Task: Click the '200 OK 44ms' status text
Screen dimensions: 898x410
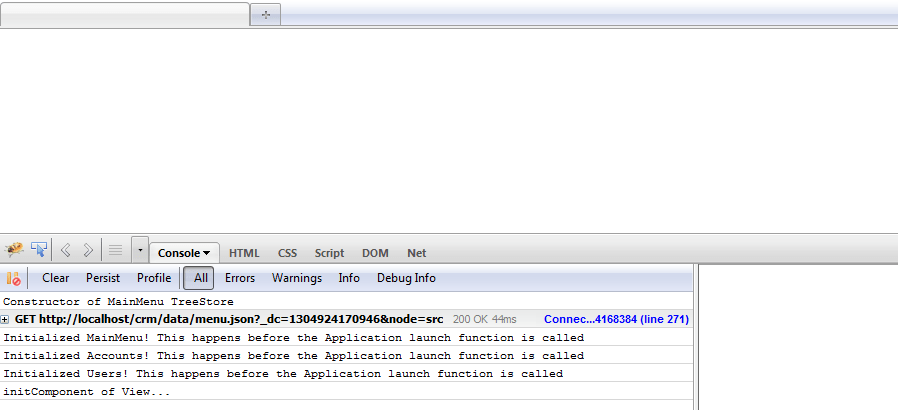Action: (x=485, y=320)
